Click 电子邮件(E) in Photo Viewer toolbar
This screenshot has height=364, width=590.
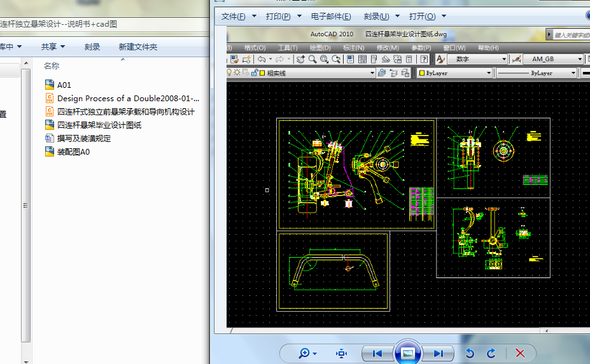pos(331,17)
